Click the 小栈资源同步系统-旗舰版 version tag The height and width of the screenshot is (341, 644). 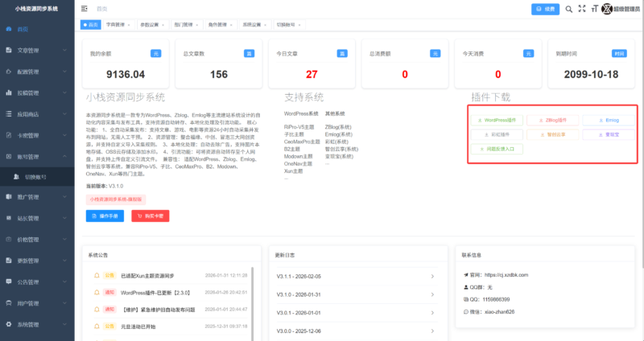116,199
